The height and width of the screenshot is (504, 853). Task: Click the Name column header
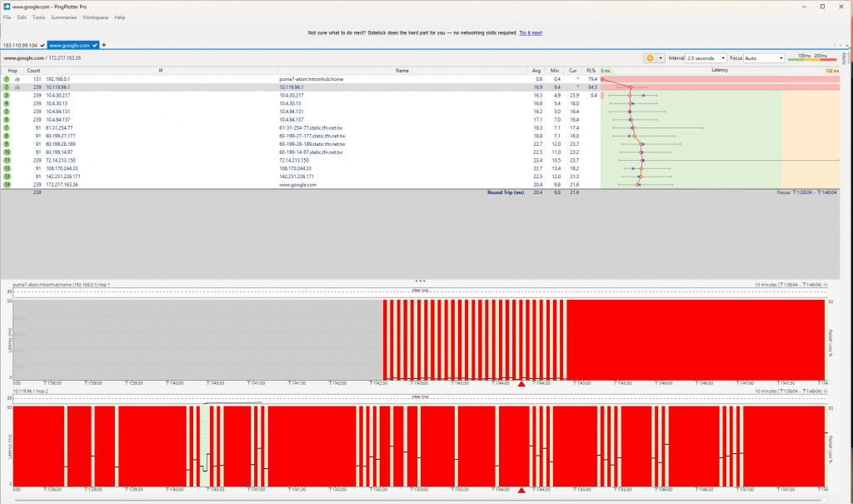coord(402,71)
